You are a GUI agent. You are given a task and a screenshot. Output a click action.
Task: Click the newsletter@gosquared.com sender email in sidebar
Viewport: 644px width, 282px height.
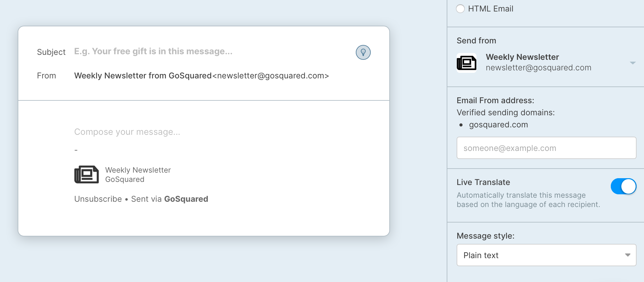point(539,68)
